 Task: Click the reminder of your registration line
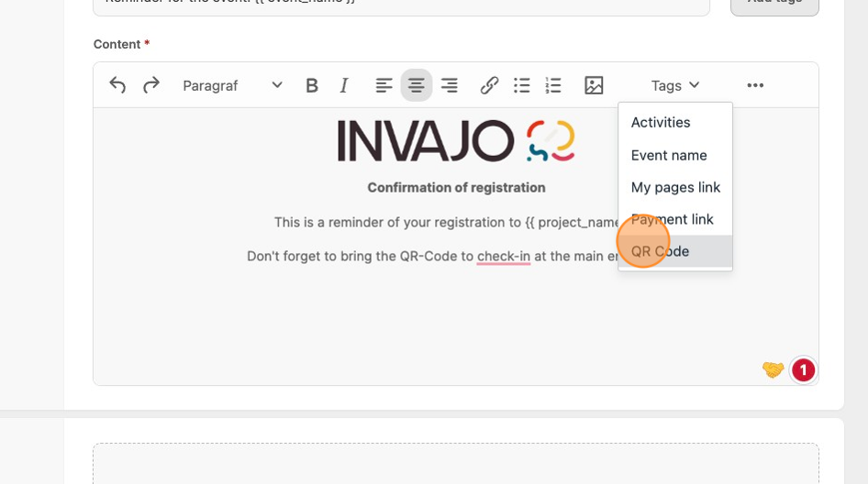click(446, 223)
